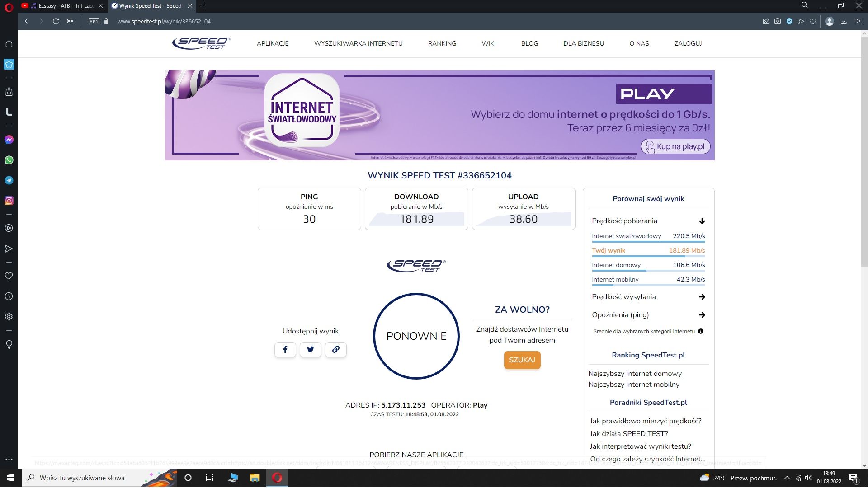868x488 pixels.
Task: Open the profile account icon
Action: point(830,21)
